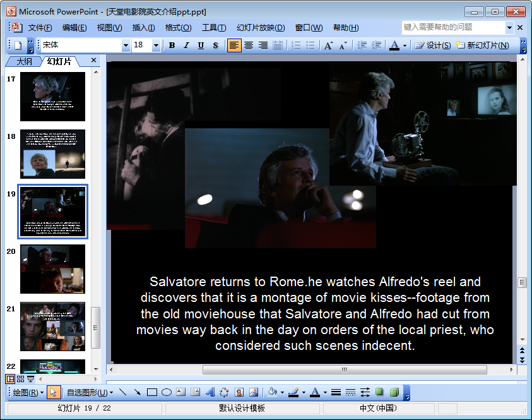This screenshot has width=532, height=420.
Task: Open the 幻灯片放映 menu
Action: [x=261, y=28]
